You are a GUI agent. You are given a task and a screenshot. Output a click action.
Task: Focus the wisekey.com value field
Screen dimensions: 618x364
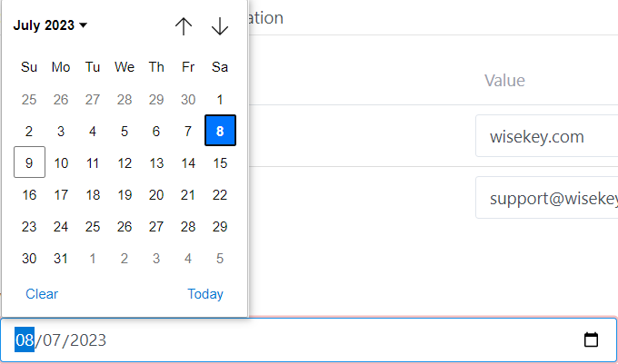(545, 137)
